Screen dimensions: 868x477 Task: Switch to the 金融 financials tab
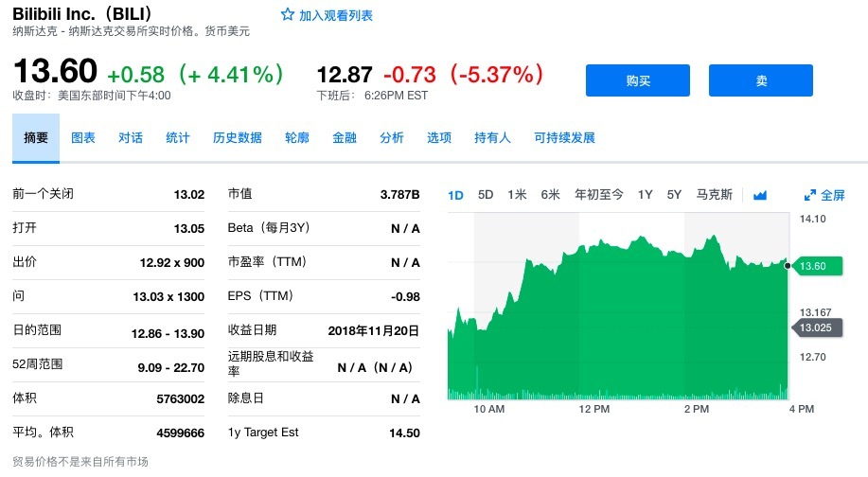[345, 138]
